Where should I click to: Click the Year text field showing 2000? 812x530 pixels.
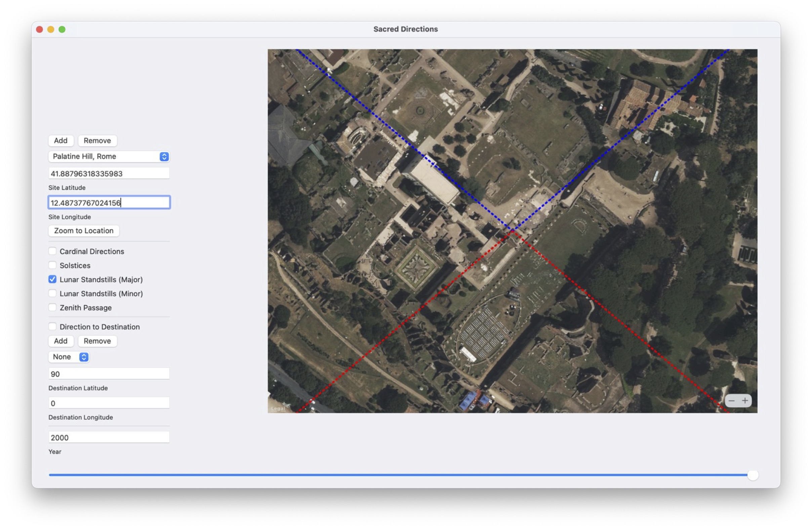109,437
